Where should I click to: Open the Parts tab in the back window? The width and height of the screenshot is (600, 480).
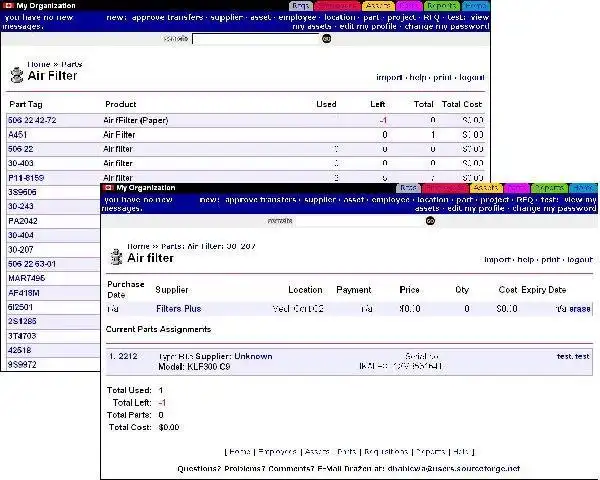[409, 6]
